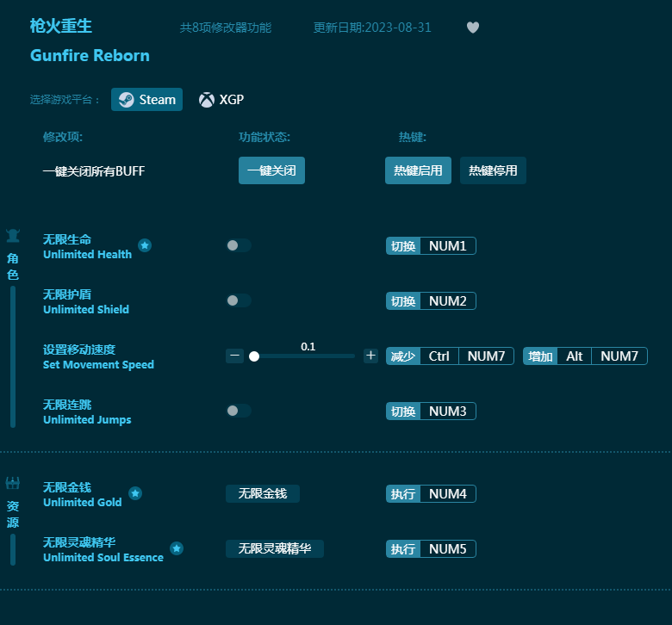
Task: Click 增加 label on speed hotkey
Action: [540, 356]
